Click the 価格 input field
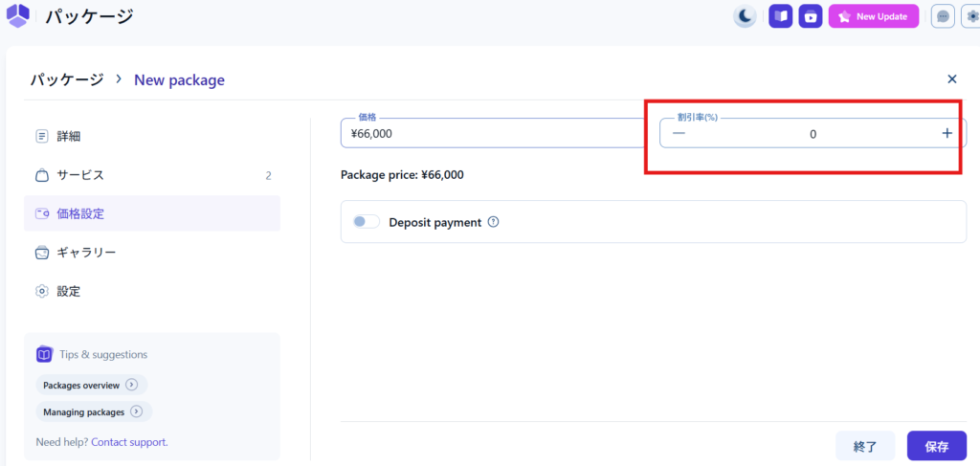Viewport: 980px width, 466px height. click(x=493, y=134)
